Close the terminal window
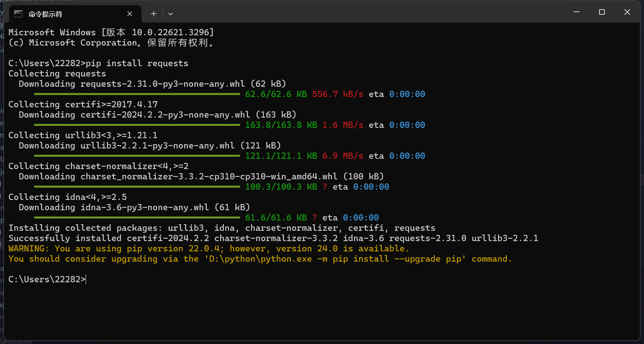This screenshot has height=344, width=644. click(x=627, y=12)
